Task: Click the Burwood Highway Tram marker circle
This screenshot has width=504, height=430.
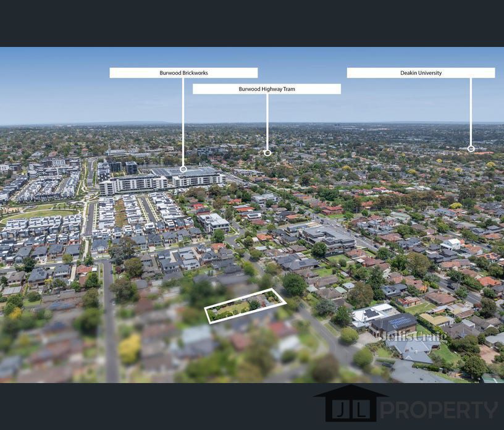Action: coord(267,153)
